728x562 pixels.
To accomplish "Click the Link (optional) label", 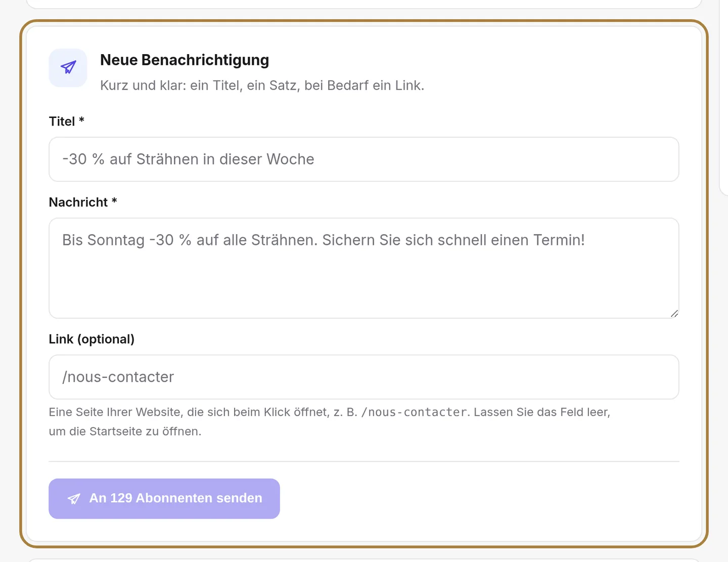I will click(x=92, y=339).
